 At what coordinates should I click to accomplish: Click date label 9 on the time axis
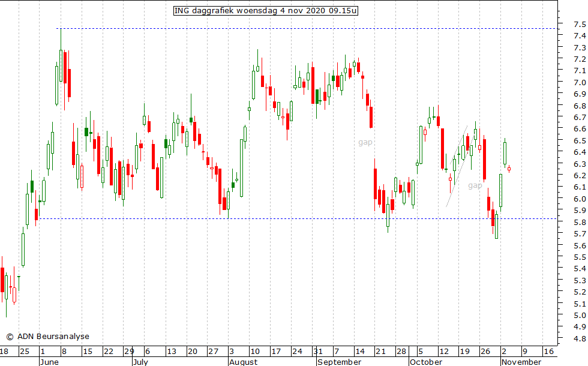[x=524, y=352]
